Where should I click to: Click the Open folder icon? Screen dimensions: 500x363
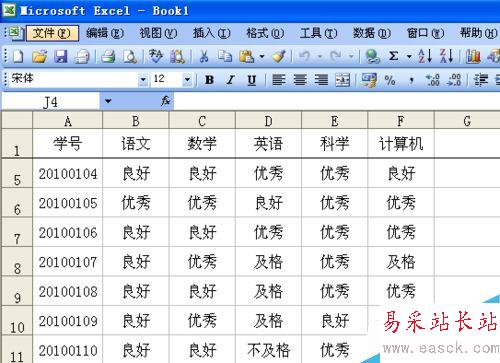point(40,56)
